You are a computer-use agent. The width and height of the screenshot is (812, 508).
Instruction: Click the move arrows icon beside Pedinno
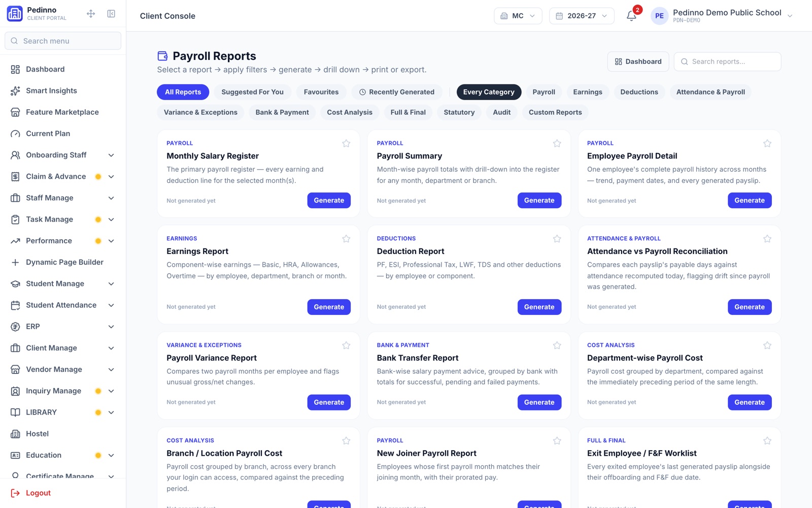[x=91, y=14]
